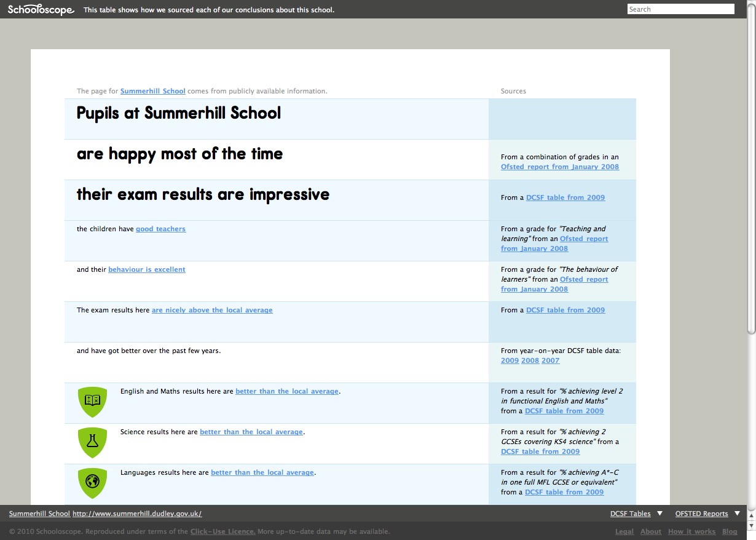
Task: Click the header text about sourcing conclusions
Action: [209, 10]
